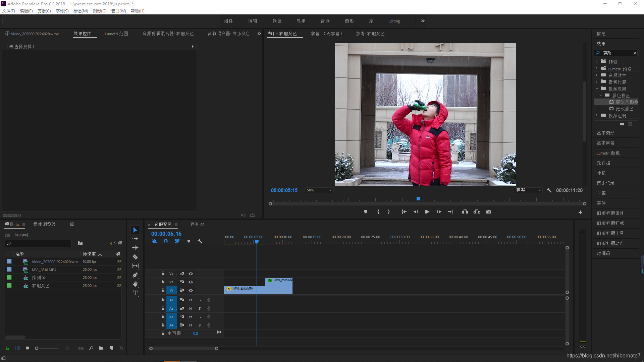
Task: Open the zoom level 50% dropdown
Action: pos(319,190)
